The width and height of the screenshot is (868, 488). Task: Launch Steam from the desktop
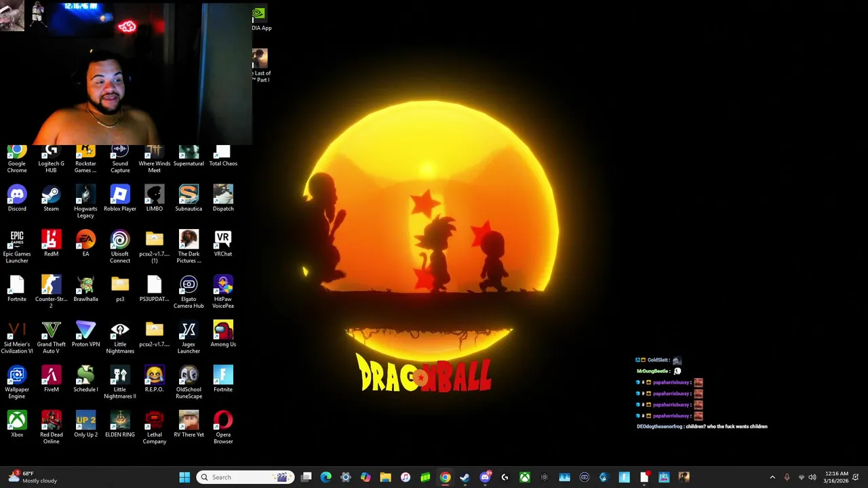click(x=52, y=199)
